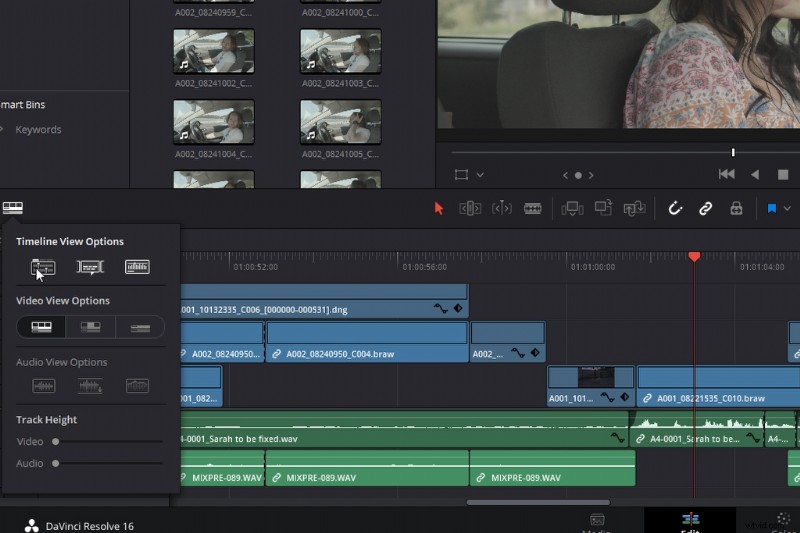Click the viewer transform overlay icon
This screenshot has width=800, height=533.
click(461, 175)
